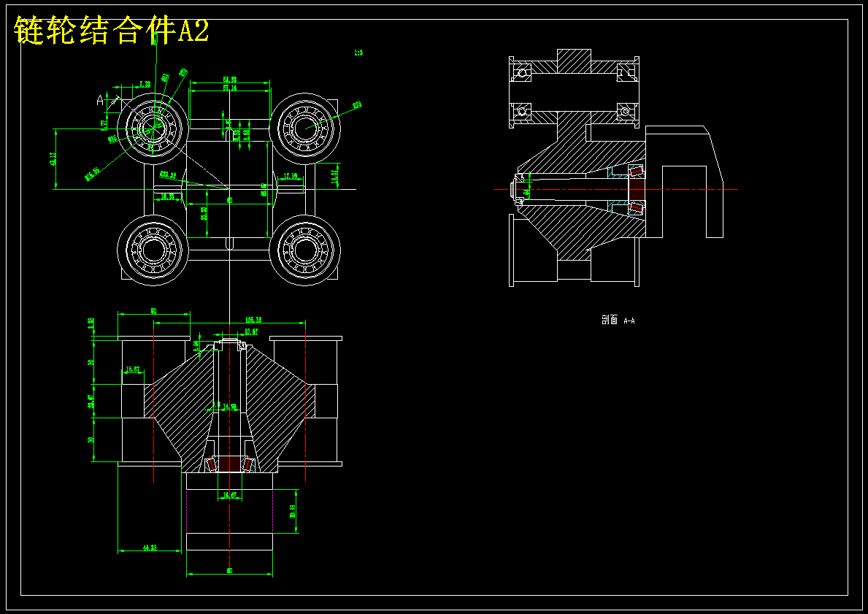Viewport: 868px width, 614px height.
Task: Select the 10.67 dimension text
Action: coord(251,332)
